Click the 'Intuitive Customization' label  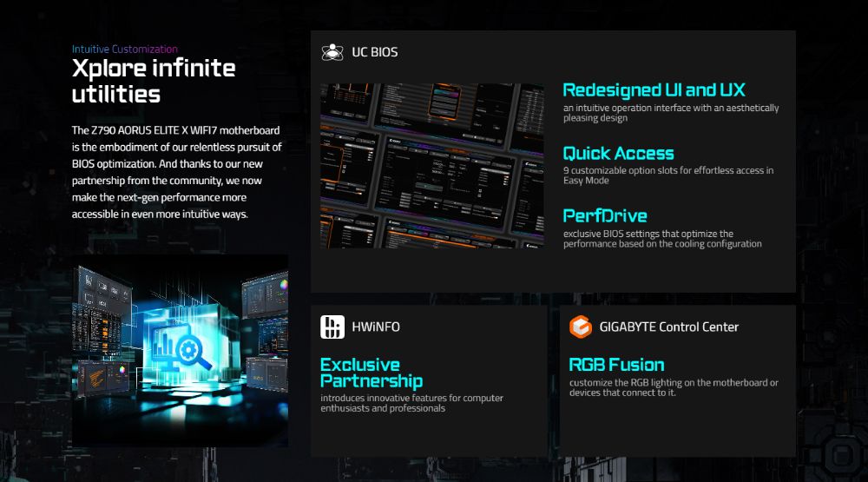124,49
